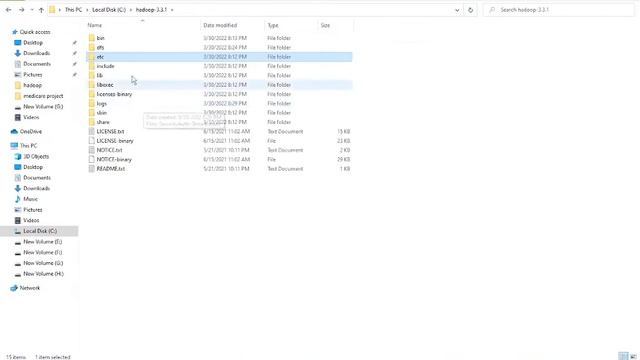Screen dimensions: 640x360
Task: Switch to large icons view layout
Action: 633,356
